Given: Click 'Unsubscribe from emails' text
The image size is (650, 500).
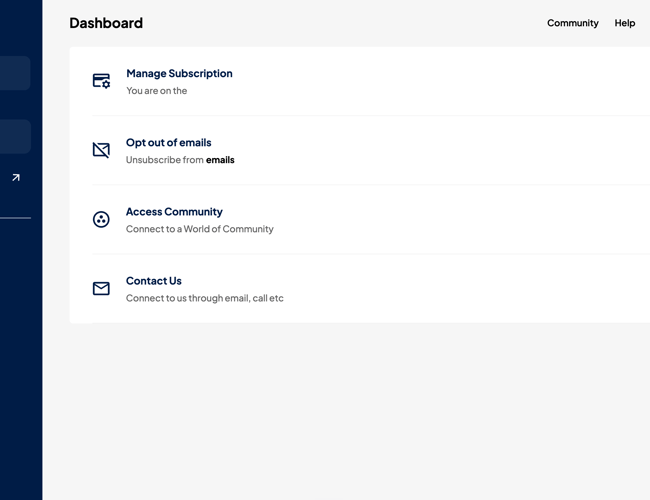Looking at the screenshot, I should (180, 160).
